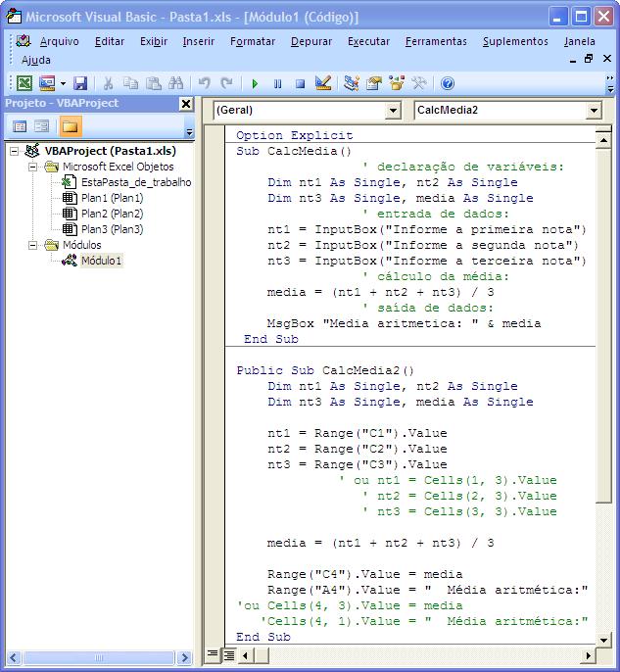Click the Paste clipboard icon
Image resolution: width=620 pixels, height=672 pixels.
(x=154, y=83)
